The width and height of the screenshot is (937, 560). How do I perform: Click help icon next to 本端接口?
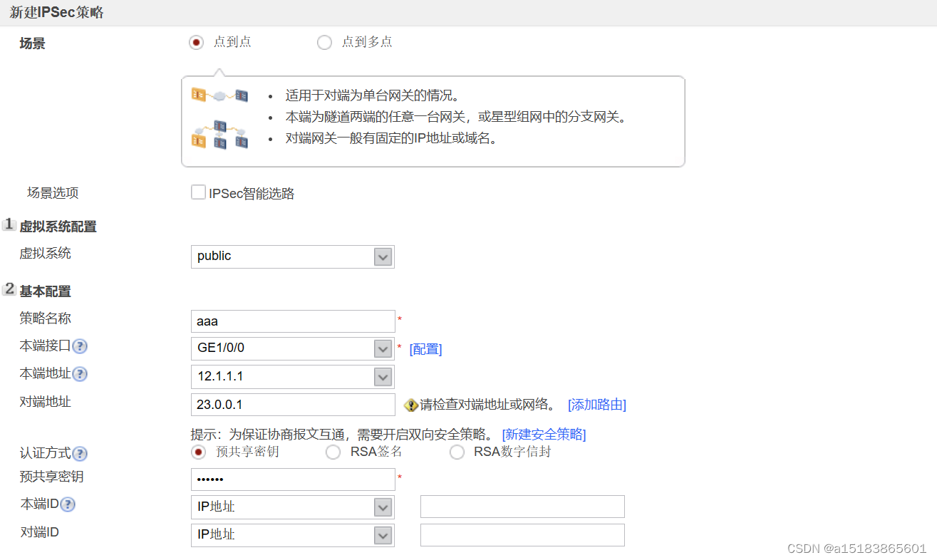(81, 346)
